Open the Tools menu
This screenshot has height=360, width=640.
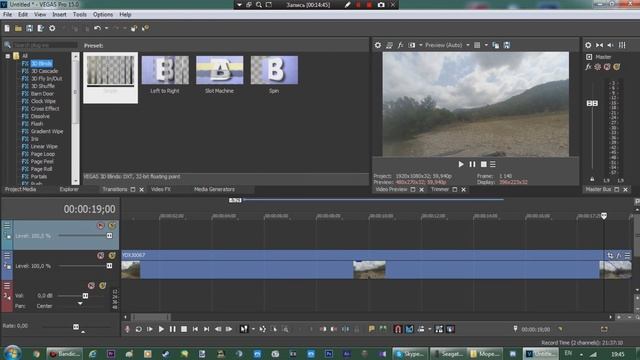(x=80, y=14)
